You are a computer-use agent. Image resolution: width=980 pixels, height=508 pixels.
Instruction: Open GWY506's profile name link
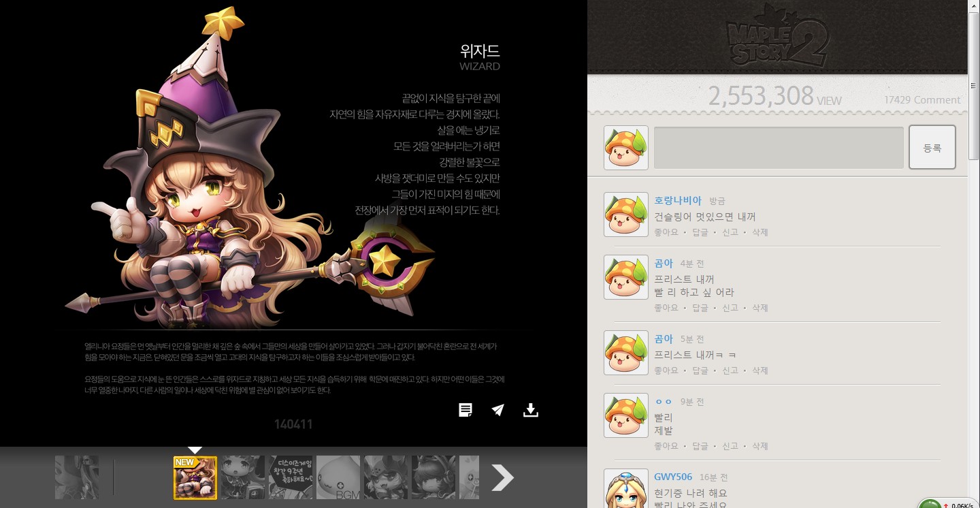[673, 477]
